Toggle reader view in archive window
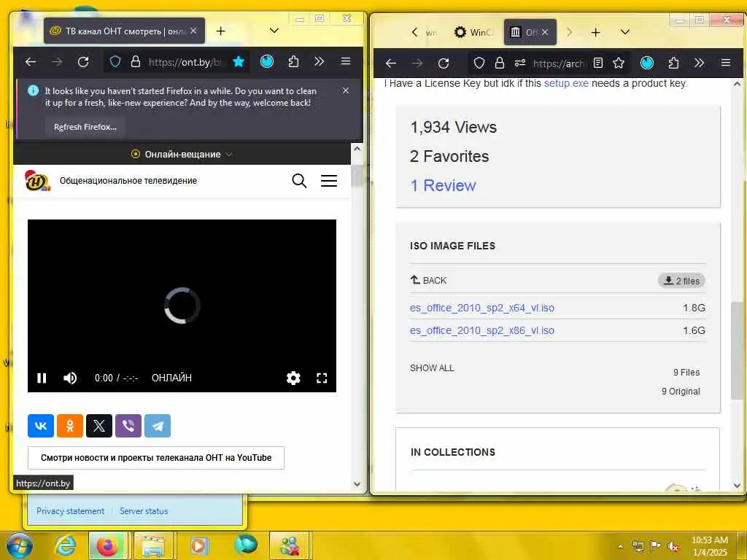 click(x=598, y=63)
